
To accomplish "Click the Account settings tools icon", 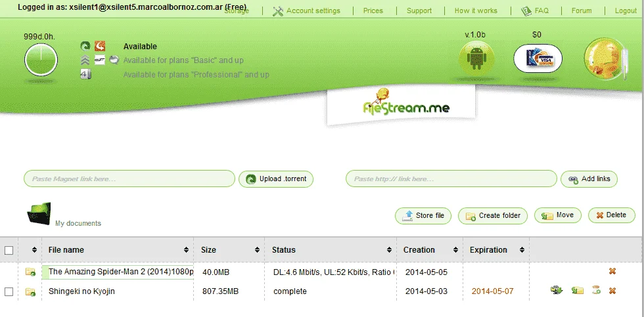I will click(x=278, y=11).
